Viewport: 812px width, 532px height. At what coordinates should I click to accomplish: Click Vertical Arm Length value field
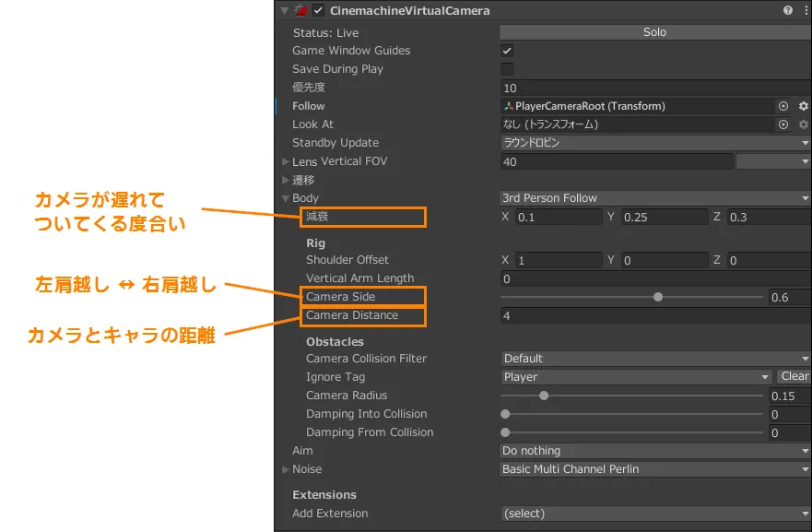(x=655, y=279)
